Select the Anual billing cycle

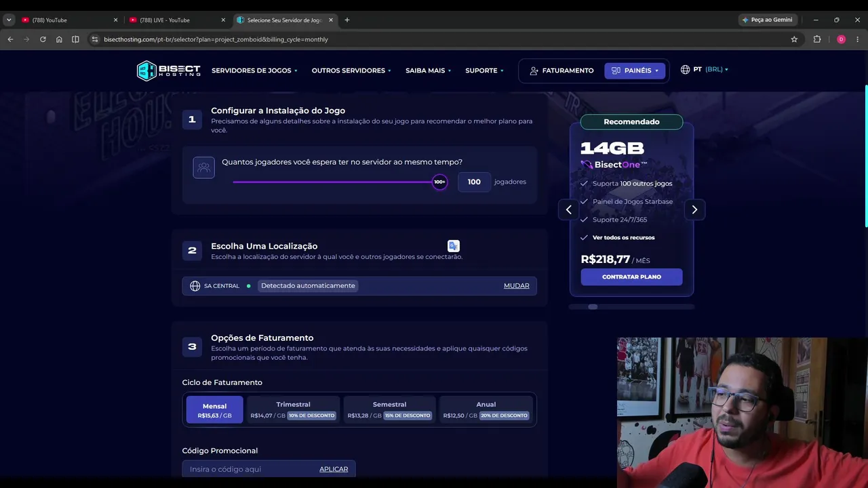(486, 409)
